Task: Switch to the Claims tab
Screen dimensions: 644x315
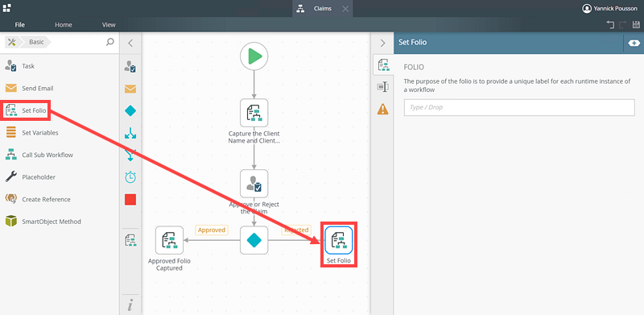Action: click(323, 8)
